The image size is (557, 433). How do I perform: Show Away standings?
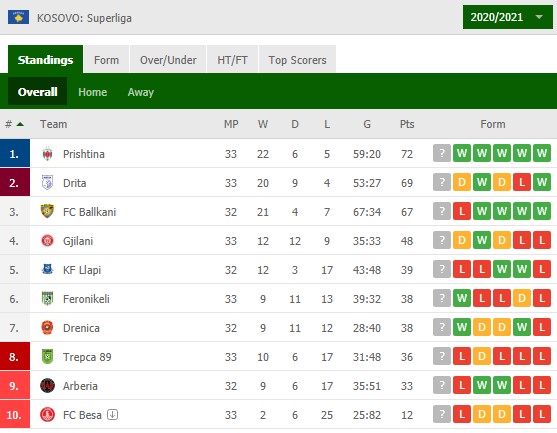[x=141, y=92]
